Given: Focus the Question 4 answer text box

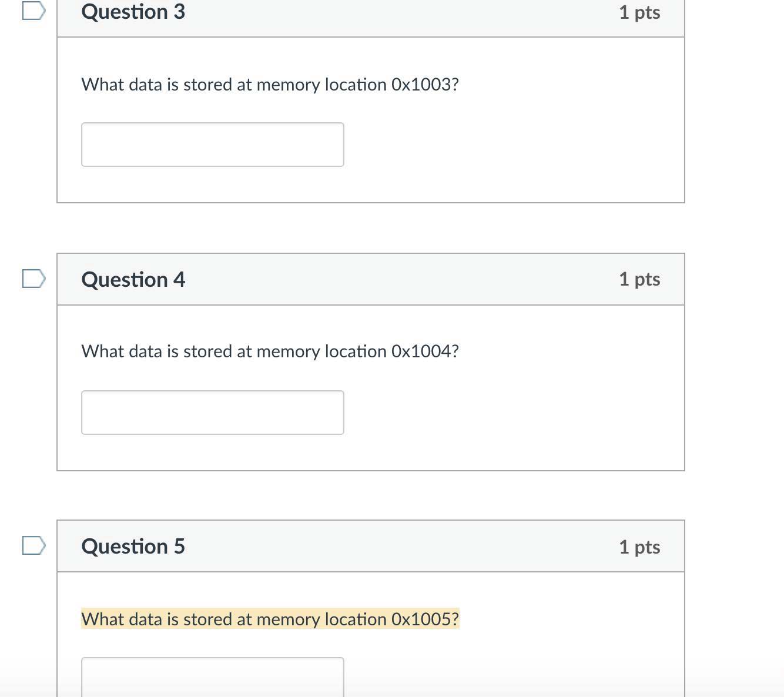Looking at the screenshot, I should [212, 413].
